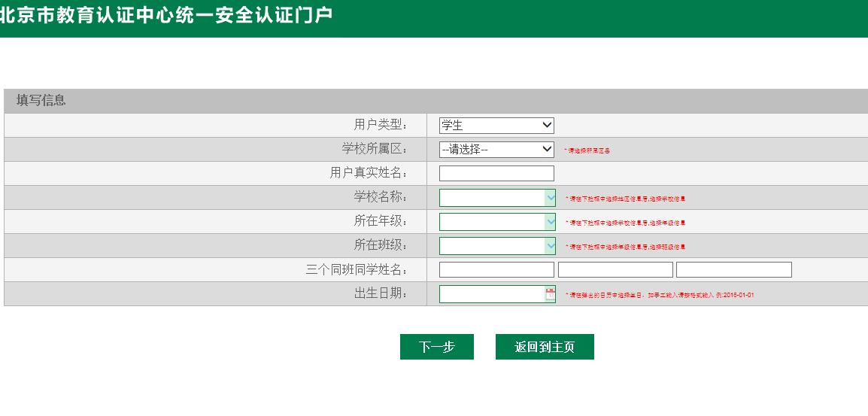Open the calendar picker for 出生日期
Screen dimensions: 868x416
[x=550, y=294]
